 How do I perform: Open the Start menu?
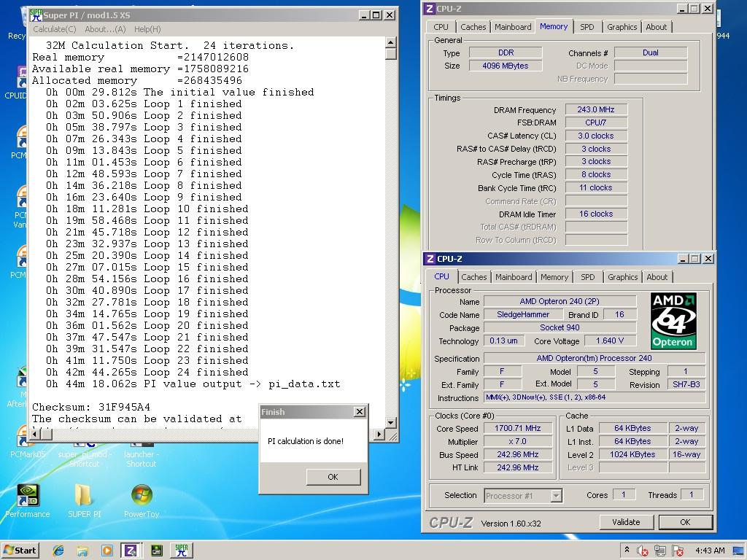click(x=20, y=551)
